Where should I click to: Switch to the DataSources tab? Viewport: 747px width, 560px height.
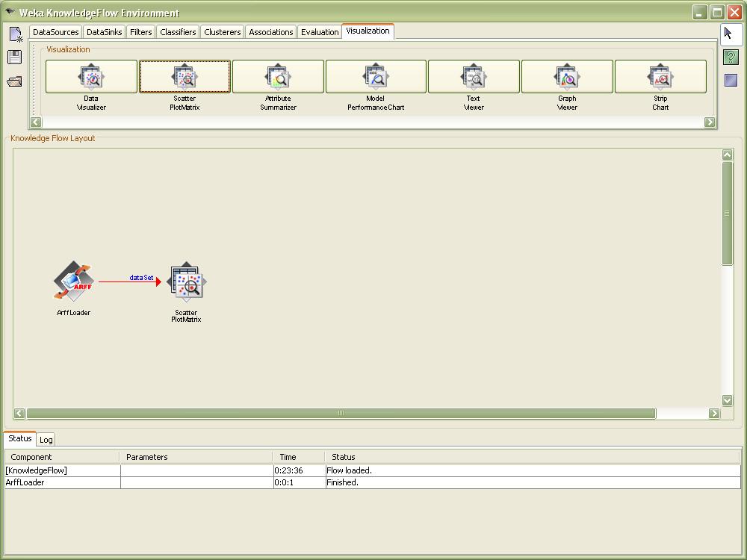pyautogui.click(x=56, y=32)
